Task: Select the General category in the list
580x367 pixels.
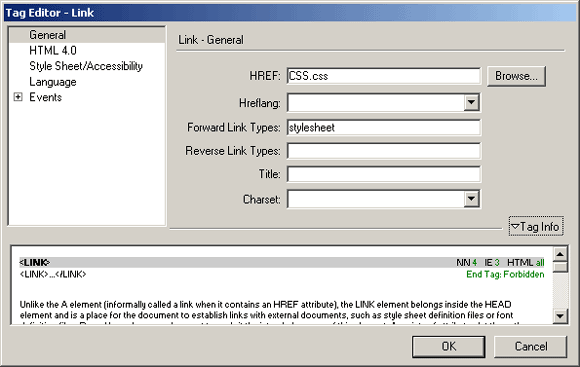Action: click(87, 35)
